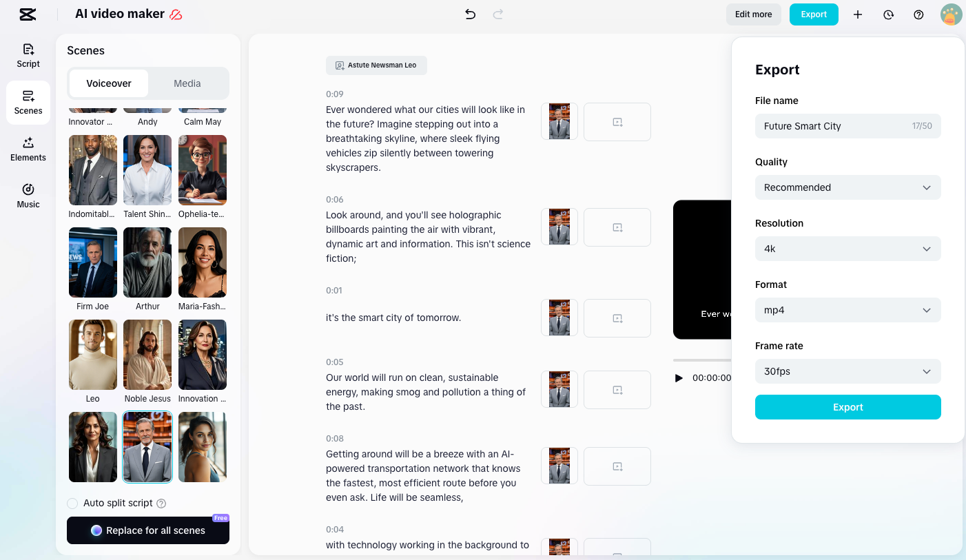
Task: Play the video preview
Action: pyautogui.click(x=679, y=377)
